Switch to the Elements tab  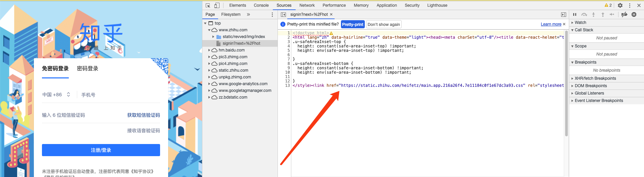click(238, 5)
